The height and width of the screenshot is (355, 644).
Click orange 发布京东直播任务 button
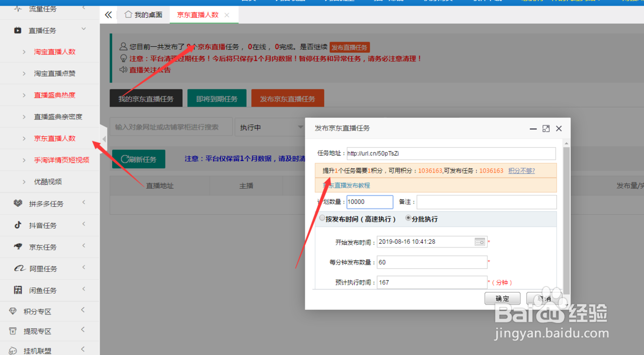(x=288, y=99)
